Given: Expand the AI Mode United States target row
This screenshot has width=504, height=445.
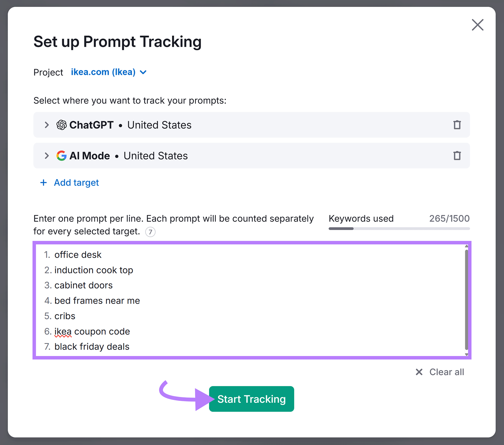Looking at the screenshot, I should (46, 155).
